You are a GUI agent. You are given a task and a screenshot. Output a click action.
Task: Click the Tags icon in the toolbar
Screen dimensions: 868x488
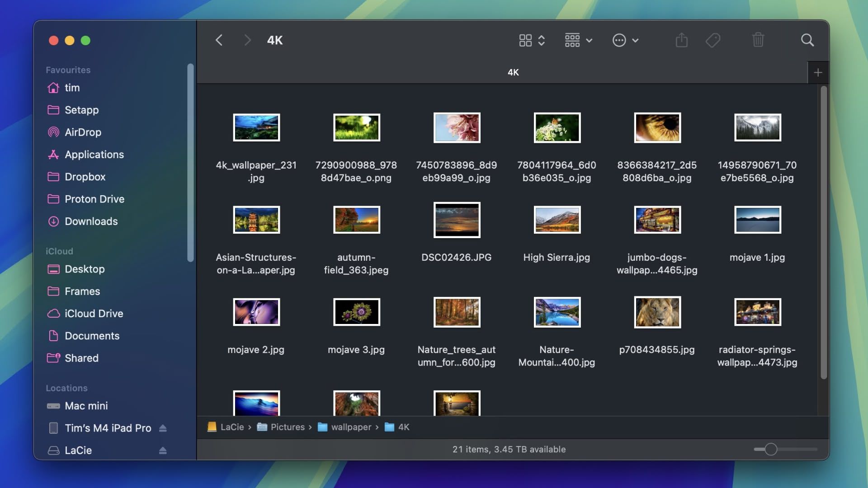tap(713, 40)
